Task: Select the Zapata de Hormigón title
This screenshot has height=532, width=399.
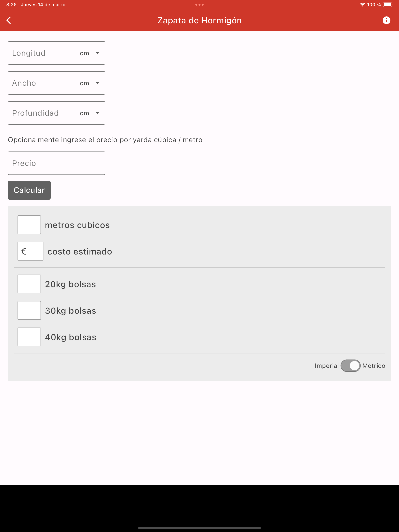Action: pos(199,20)
